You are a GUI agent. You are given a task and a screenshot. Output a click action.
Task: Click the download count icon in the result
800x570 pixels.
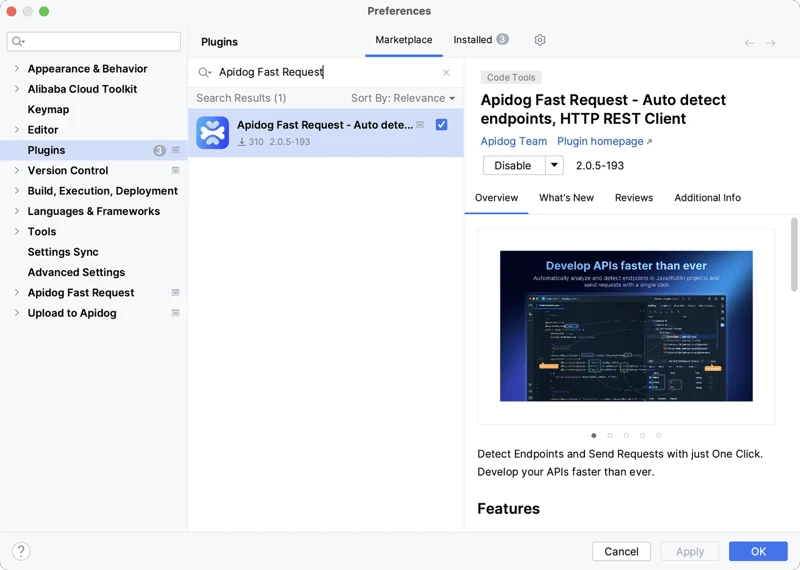coord(242,142)
